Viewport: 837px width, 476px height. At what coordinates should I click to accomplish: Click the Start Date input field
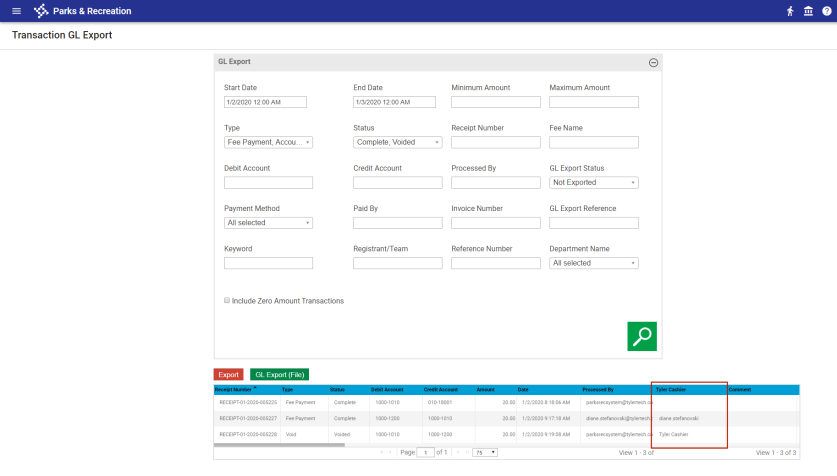265,102
